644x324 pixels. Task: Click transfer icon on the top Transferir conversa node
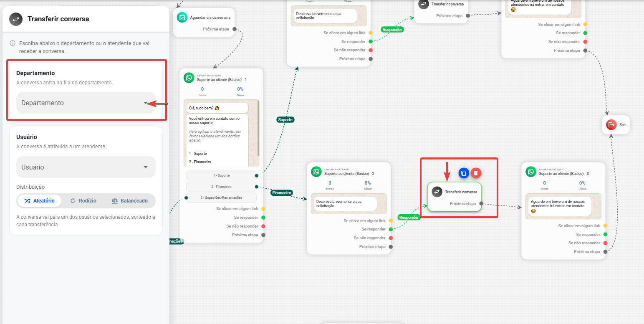(423, 4)
